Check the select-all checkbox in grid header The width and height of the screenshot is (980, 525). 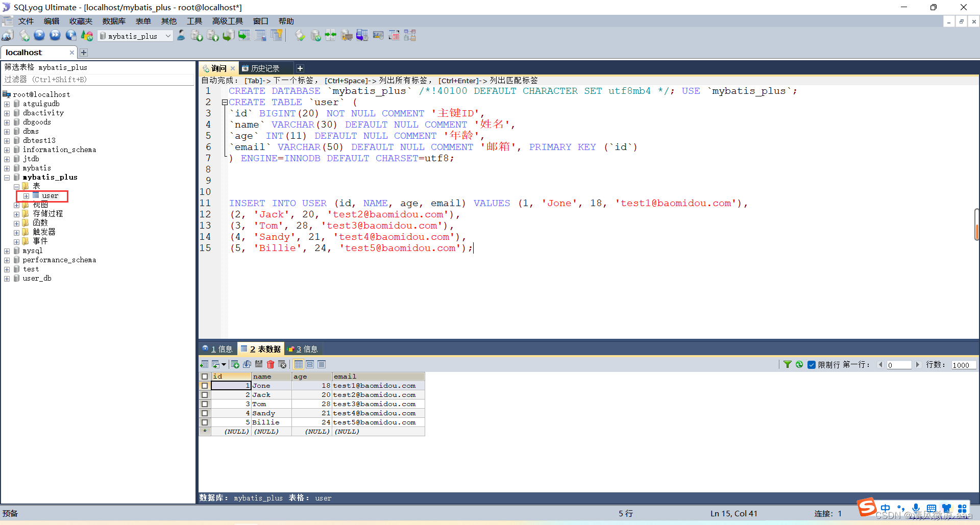(205, 377)
